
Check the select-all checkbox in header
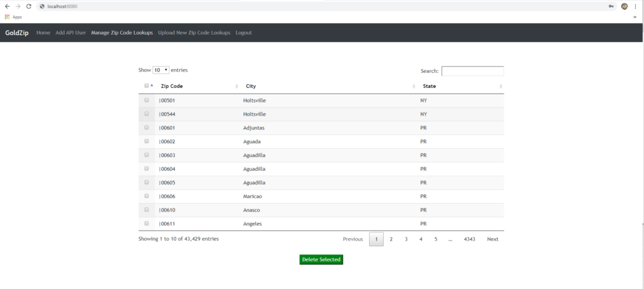pyautogui.click(x=146, y=86)
